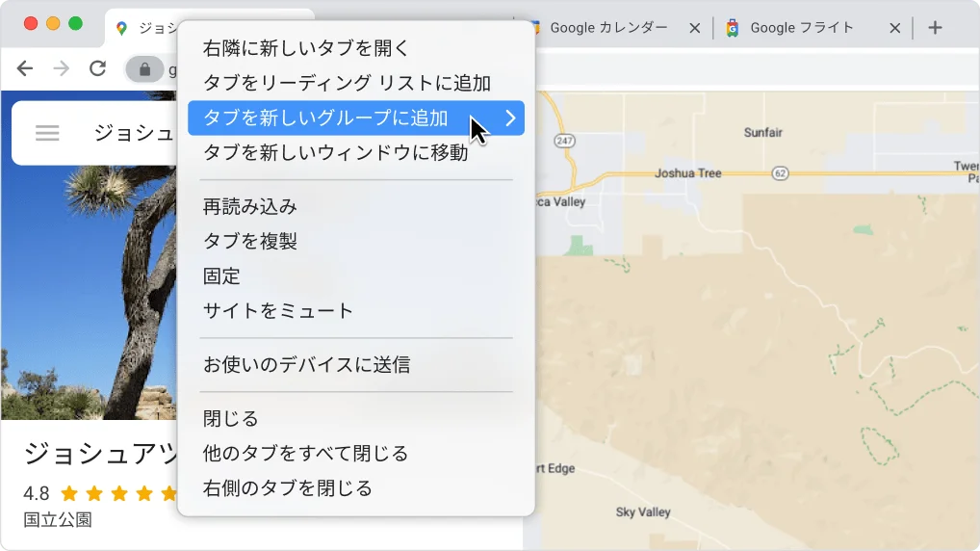Click the browser forward arrow
The width and height of the screenshot is (980, 551).
tap(62, 68)
